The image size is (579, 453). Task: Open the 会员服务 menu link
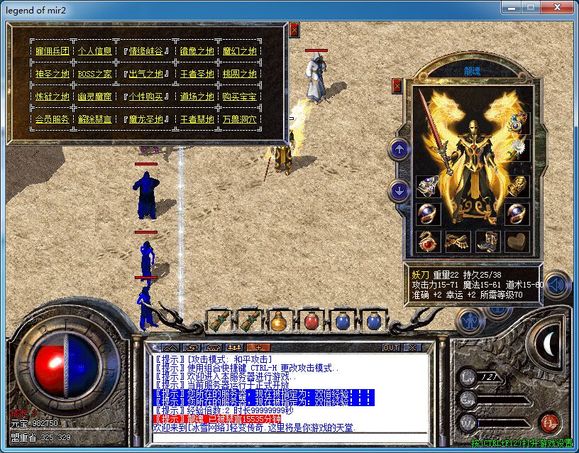(52, 120)
